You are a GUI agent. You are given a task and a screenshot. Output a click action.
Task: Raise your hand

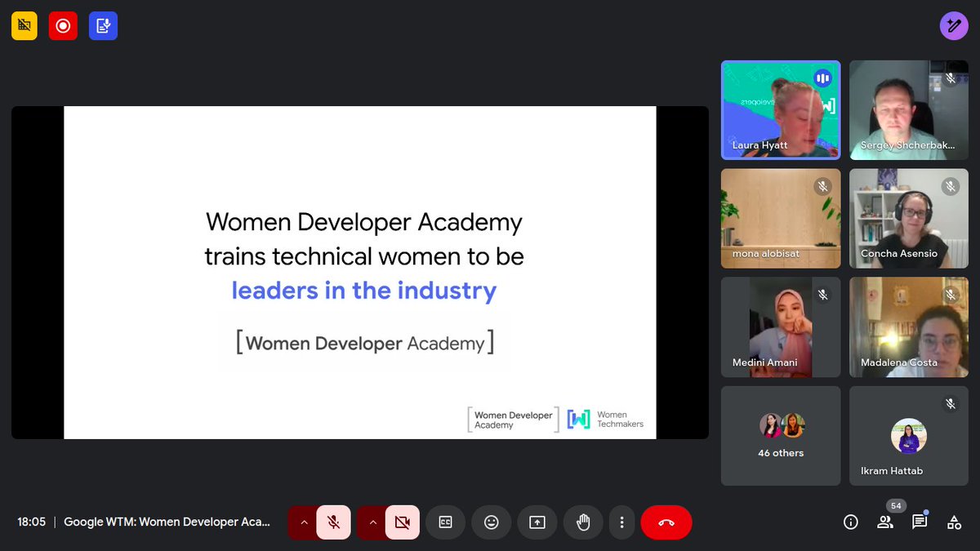[583, 522]
